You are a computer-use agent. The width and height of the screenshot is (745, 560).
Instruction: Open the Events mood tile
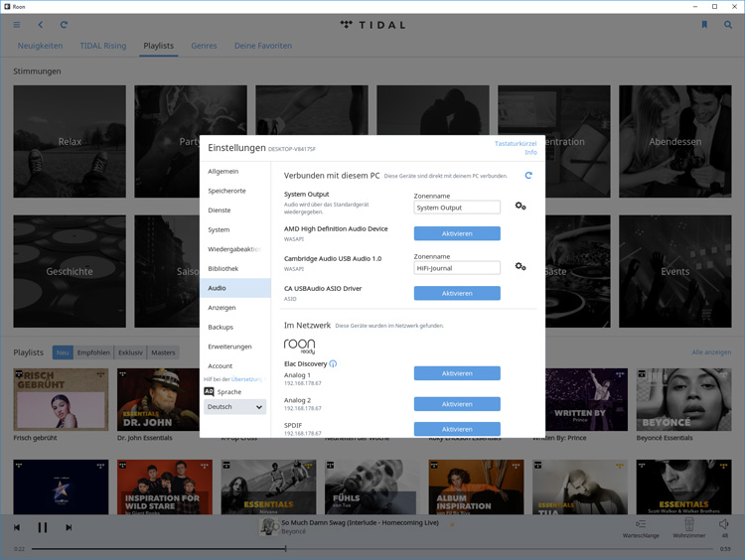(675, 271)
